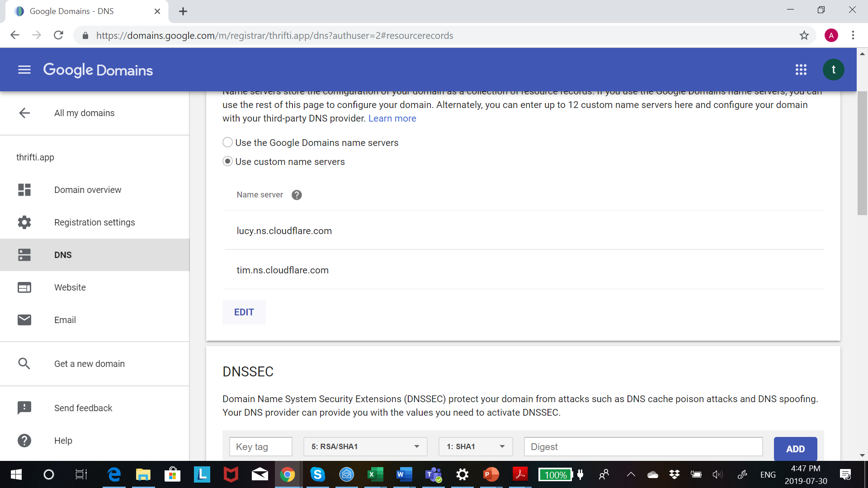The height and width of the screenshot is (488, 868).
Task: Select Use the Google Domains name servers
Action: pos(227,142)
